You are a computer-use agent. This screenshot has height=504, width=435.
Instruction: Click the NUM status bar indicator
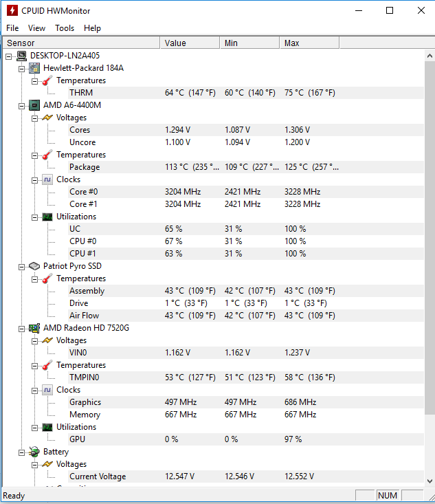pyautogui.click(x=388, y=495)
